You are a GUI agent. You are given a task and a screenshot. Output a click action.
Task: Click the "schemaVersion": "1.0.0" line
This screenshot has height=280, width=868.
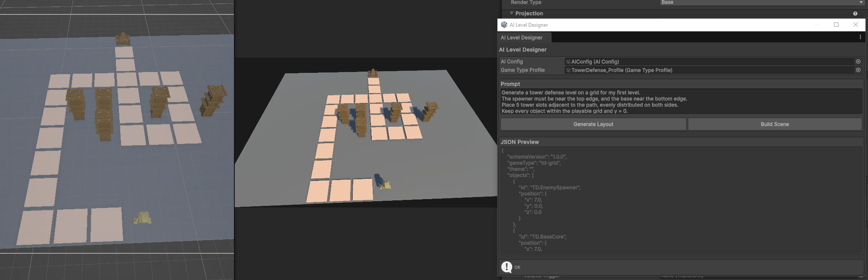(x=536, y=156)
